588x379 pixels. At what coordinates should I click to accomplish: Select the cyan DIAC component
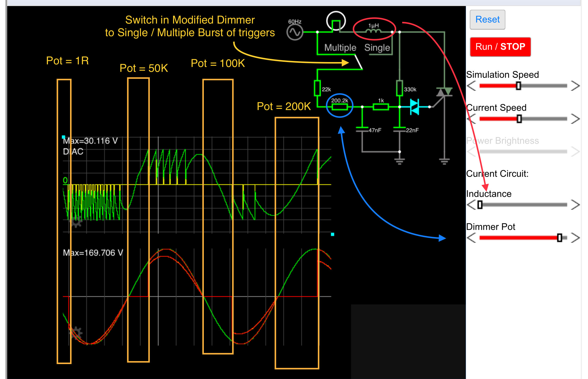(414, 107)
